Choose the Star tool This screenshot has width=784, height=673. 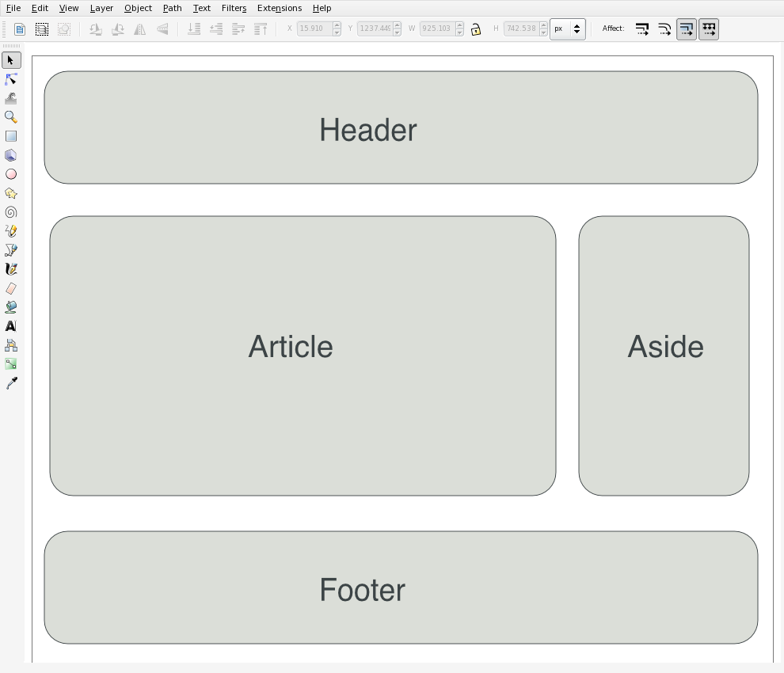[x=11, y=193]
